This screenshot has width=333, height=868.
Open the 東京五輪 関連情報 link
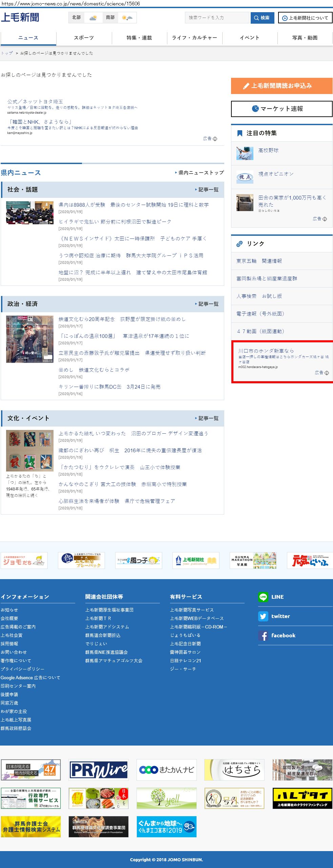tap(259, 261)
